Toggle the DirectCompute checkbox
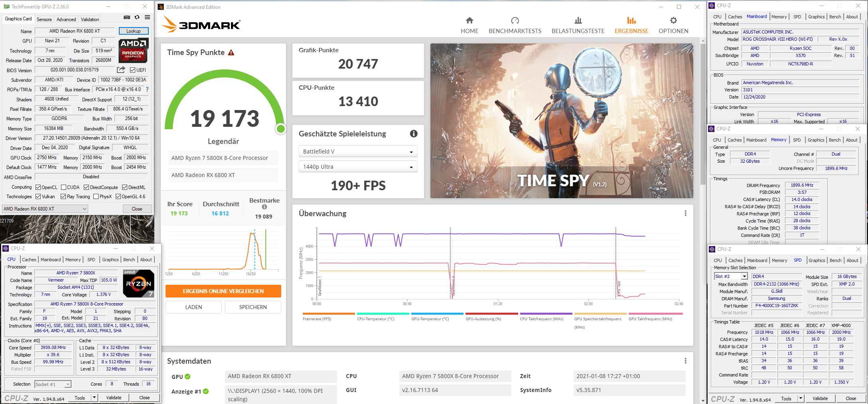The image size is (868, 404). (x=86, y=187)
